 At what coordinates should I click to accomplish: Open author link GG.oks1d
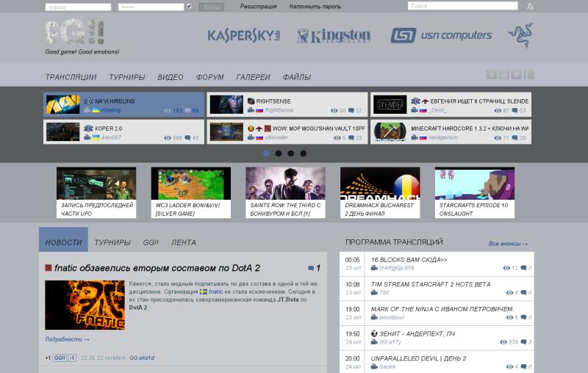[x=142, y=358]
